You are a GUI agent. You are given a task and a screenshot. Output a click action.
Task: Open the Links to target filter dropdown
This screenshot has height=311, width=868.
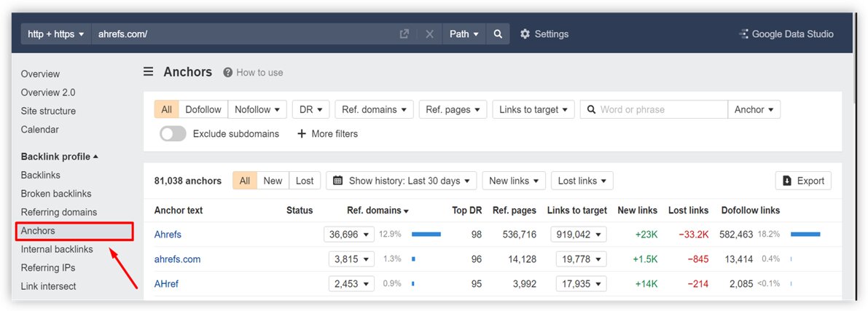[533, 109]
